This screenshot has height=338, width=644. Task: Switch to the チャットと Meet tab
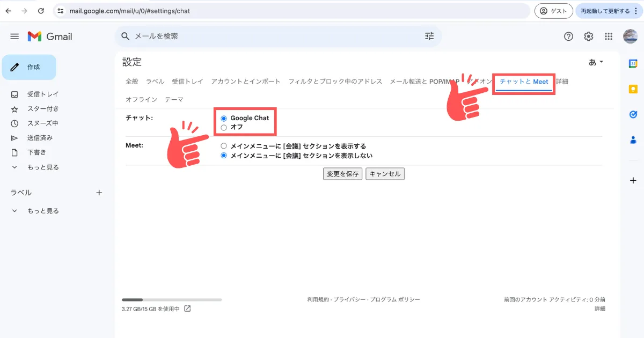524,82
